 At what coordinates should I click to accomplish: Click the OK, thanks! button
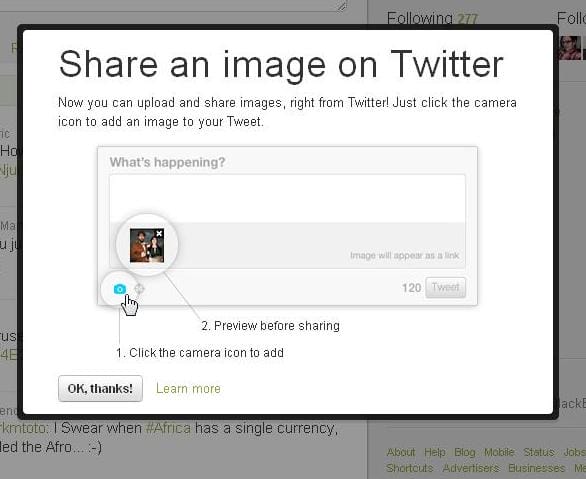tap(100, 389)
